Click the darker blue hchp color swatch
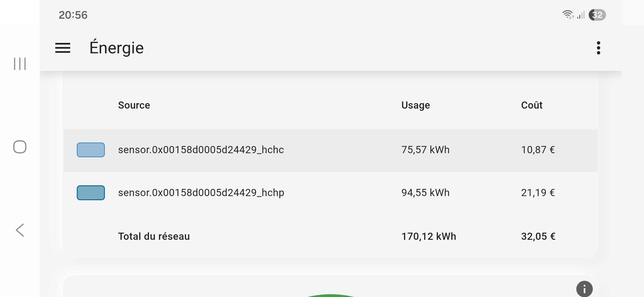Viewport: 644px width, 297px height. [91, 193]
